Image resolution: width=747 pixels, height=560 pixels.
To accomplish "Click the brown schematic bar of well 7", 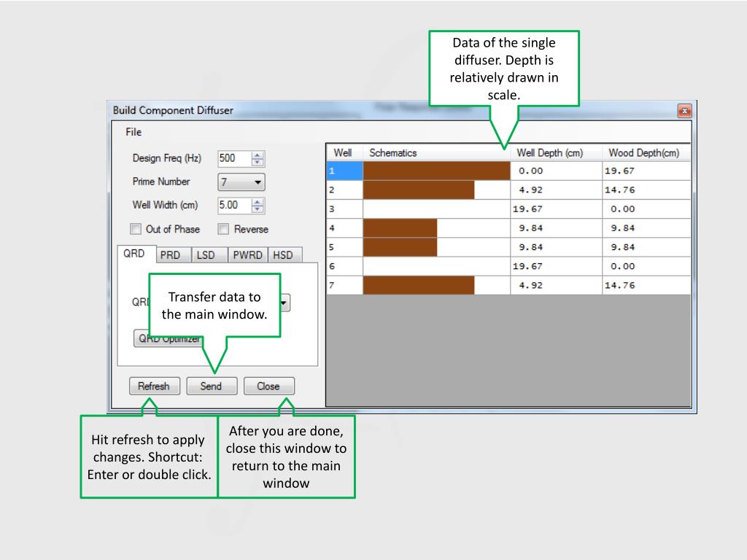I will click(x=419, y=285).
